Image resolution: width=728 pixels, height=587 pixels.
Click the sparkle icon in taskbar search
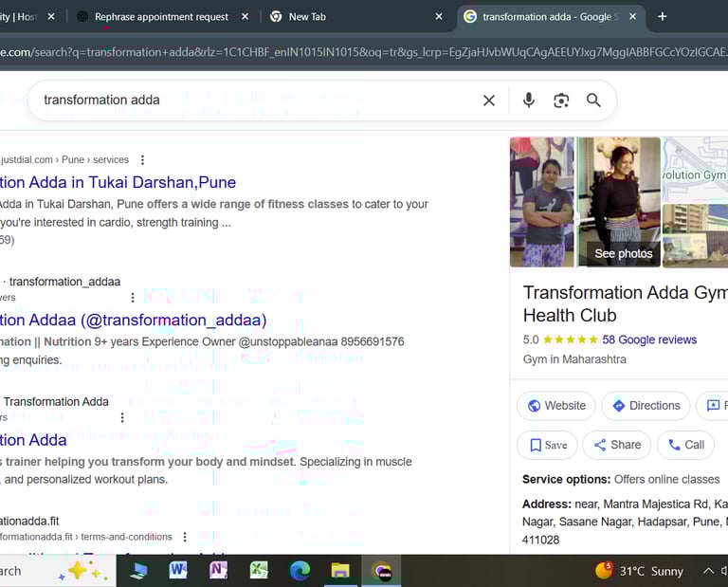point(83,570)
